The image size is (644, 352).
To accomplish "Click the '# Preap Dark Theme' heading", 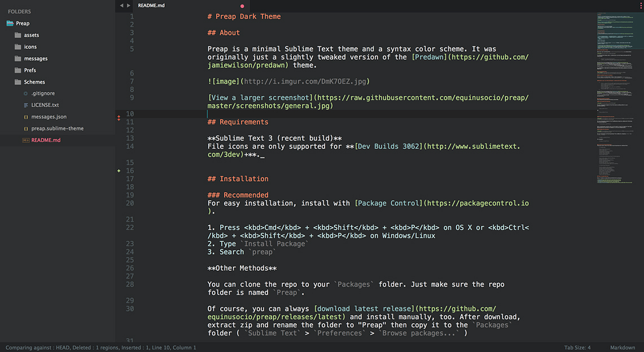I will point(244,16).
